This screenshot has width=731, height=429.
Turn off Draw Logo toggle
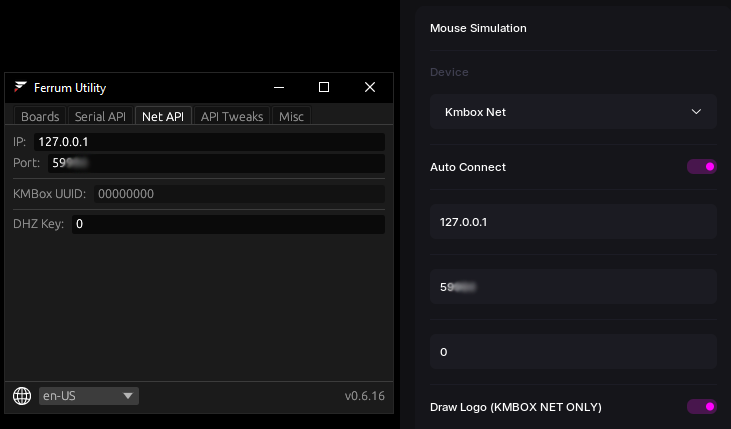[701, 407]
